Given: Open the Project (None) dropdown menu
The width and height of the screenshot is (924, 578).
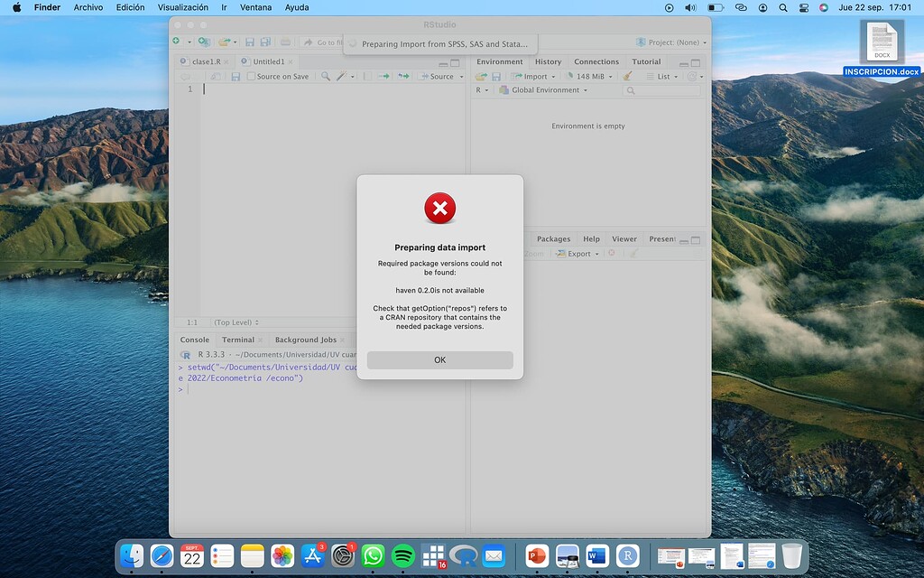Looking at the screenshot, I should coord(672,42).
